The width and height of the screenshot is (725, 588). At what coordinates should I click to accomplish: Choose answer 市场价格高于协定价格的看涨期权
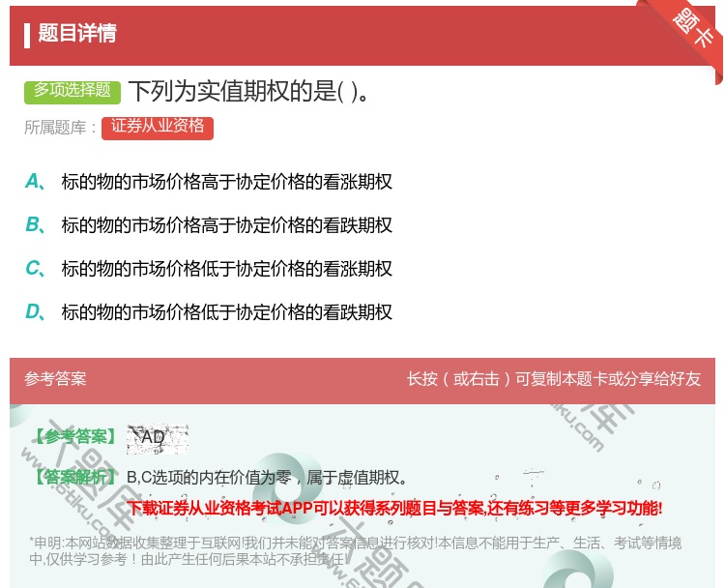227,182
